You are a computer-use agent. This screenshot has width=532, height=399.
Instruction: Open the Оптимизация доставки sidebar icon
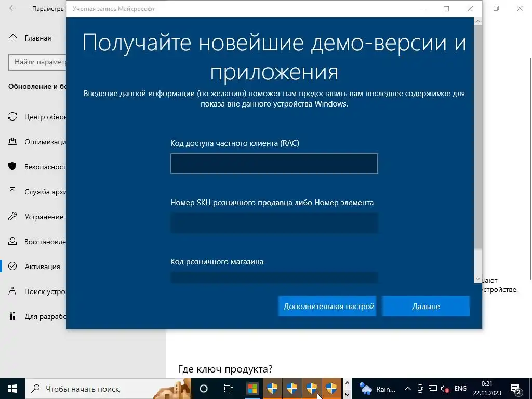coord(12,141)
